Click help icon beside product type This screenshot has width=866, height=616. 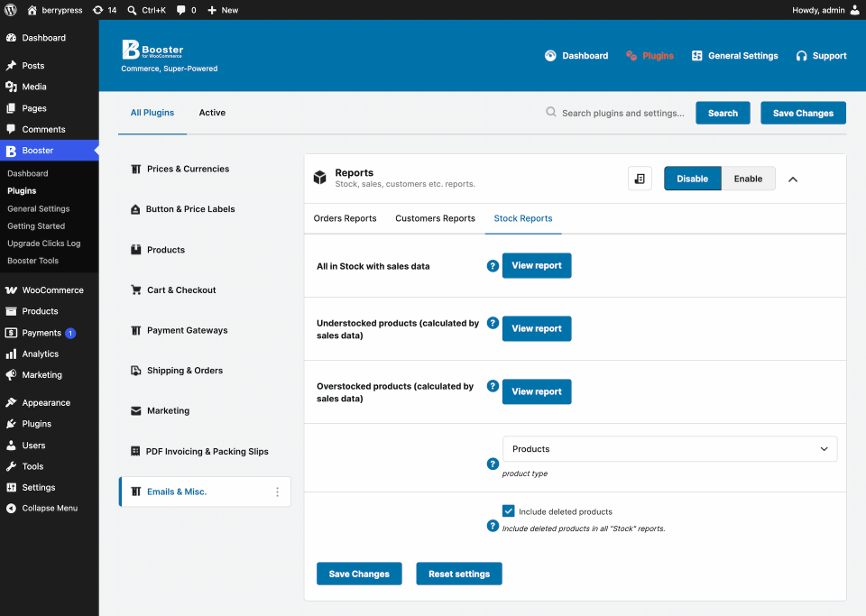point(493,464)
